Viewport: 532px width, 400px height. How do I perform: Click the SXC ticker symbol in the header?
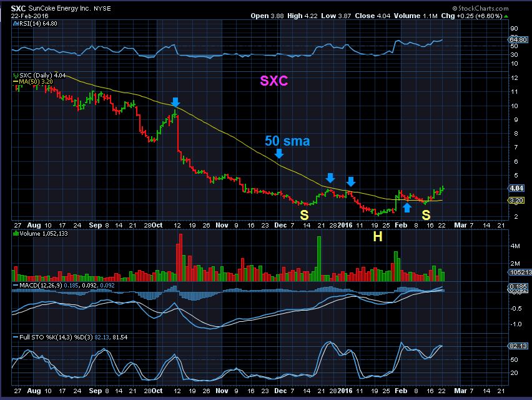point(18,9)
